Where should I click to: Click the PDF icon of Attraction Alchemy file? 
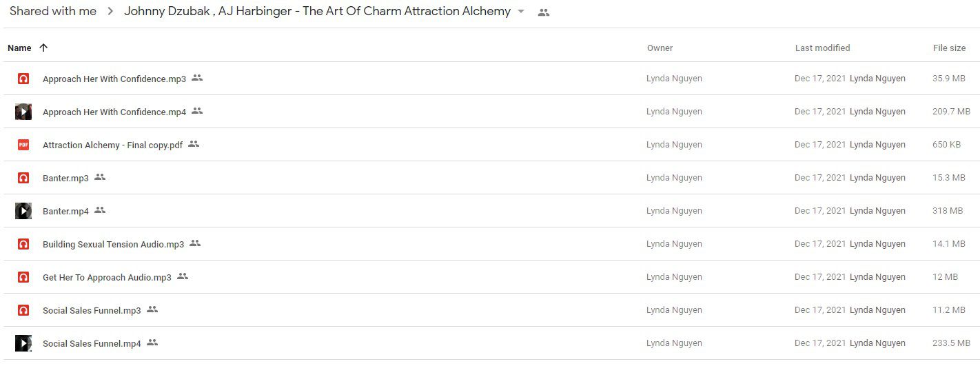coord(23,145)
